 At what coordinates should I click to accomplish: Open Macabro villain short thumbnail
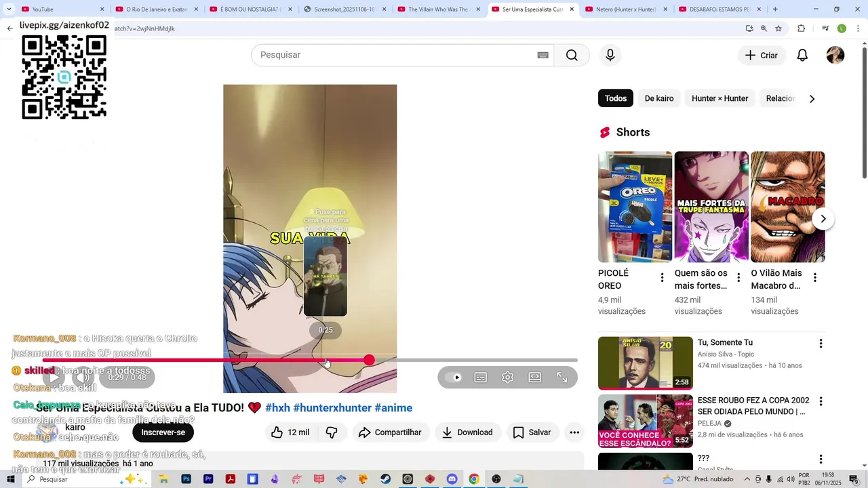point(788,207)
